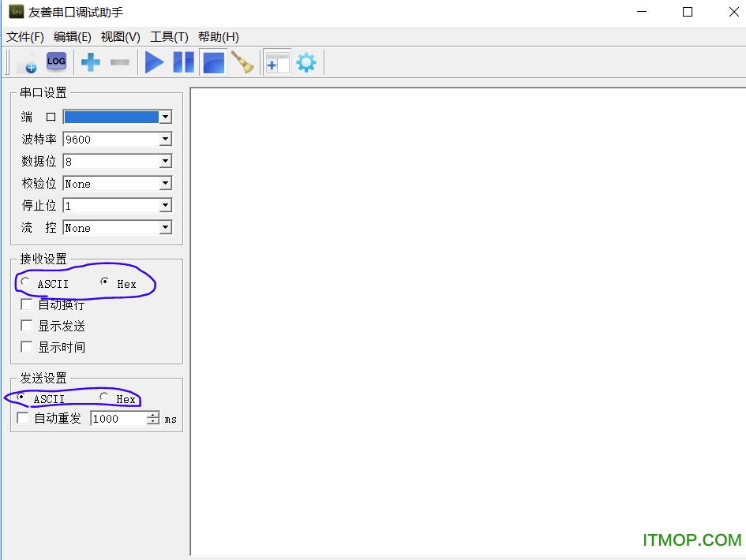Clear the output with the broom icon
Viewport: 746px width, 560px height.
[242, 62]
